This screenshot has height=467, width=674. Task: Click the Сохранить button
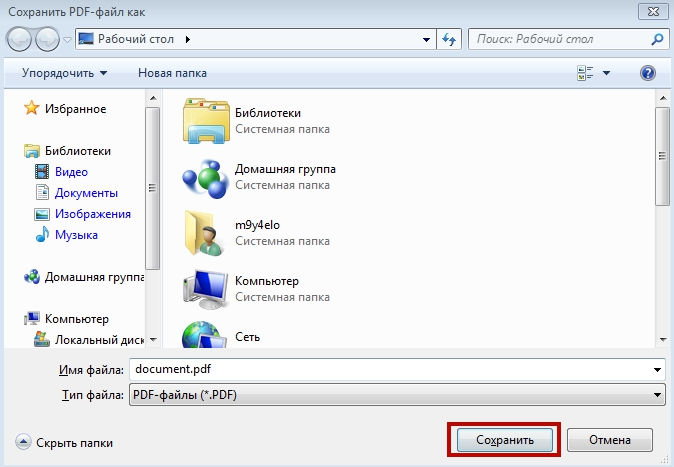pos(504,439)
